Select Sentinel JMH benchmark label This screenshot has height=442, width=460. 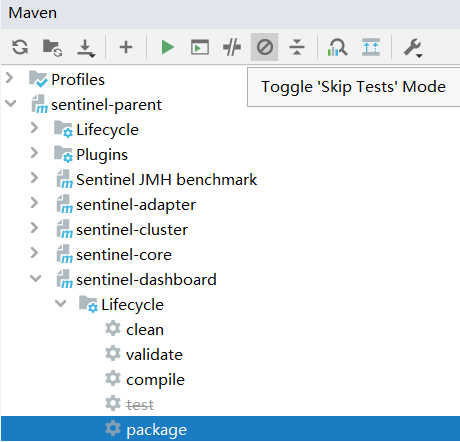167,180
